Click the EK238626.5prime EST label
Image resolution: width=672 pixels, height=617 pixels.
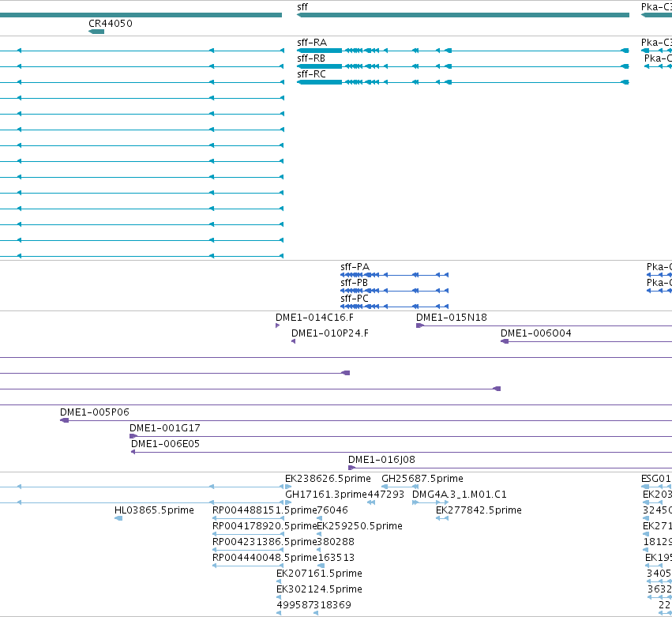coord(328,479)
